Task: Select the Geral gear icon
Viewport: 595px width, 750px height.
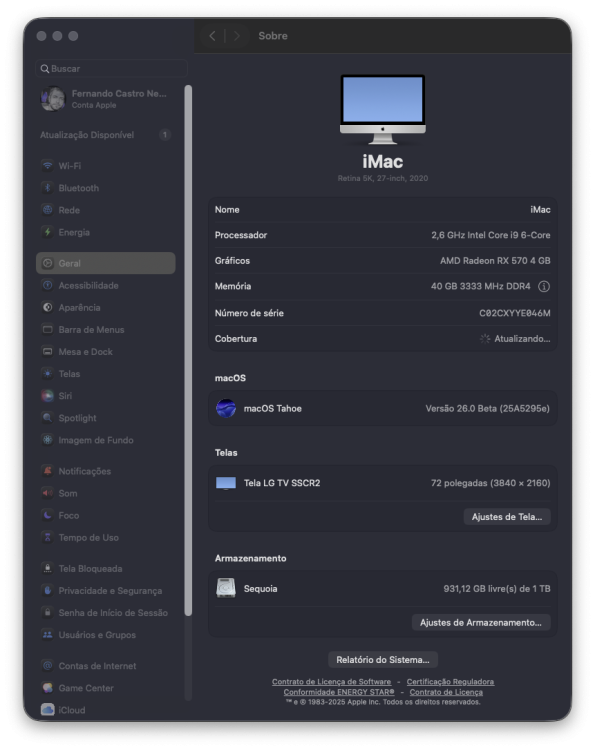Action: [x=47, y=263]
